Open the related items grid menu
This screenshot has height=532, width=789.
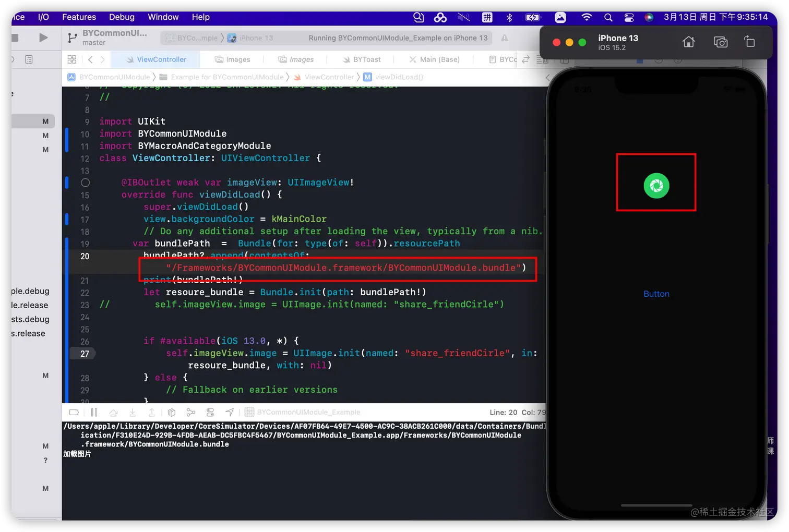(72, 59)
